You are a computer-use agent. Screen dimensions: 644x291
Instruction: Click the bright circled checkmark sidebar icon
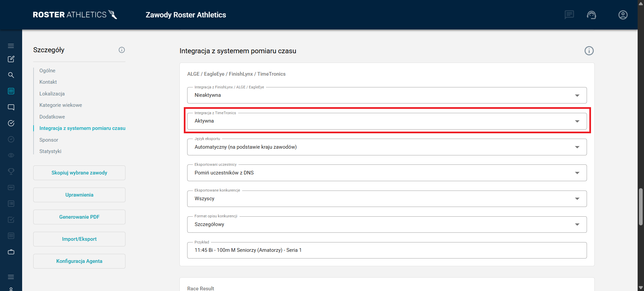11,123
